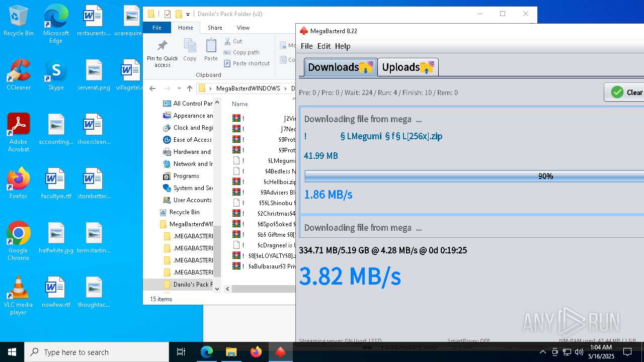Open Recycle Bin desktop icon
This screenshot has height=362, width=644.
[18, 21]
